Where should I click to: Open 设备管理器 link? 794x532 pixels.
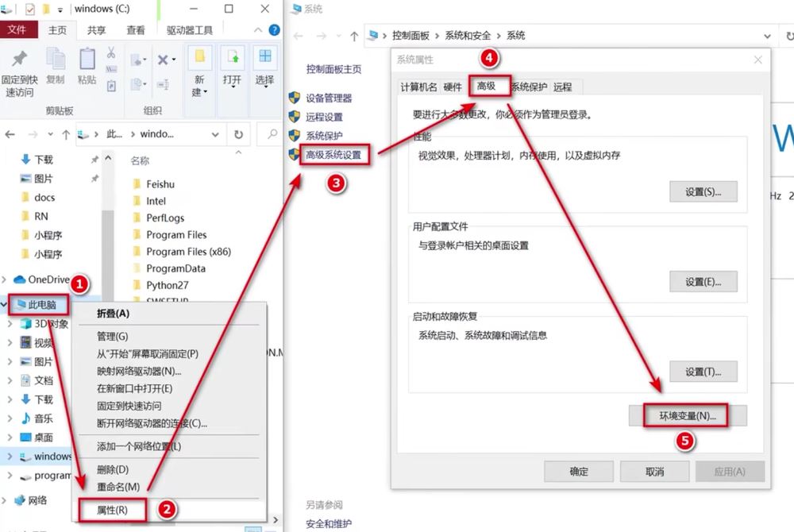(x=329, y=98)
